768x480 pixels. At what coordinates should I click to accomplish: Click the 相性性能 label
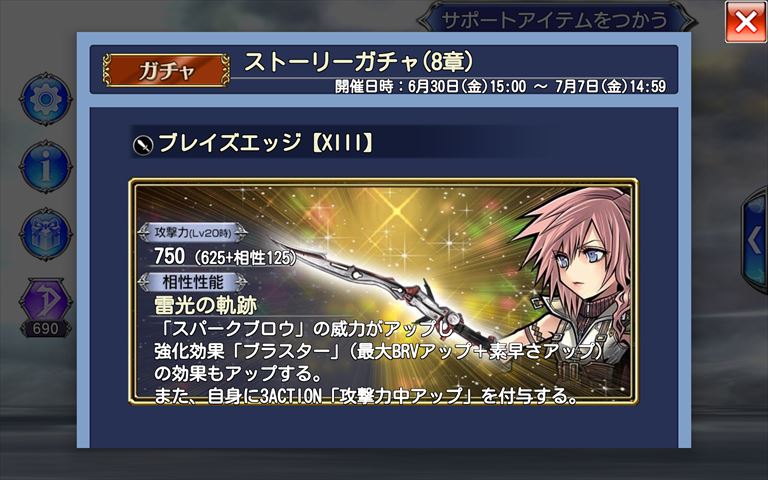pyautogui.click(x=192, y=282)
